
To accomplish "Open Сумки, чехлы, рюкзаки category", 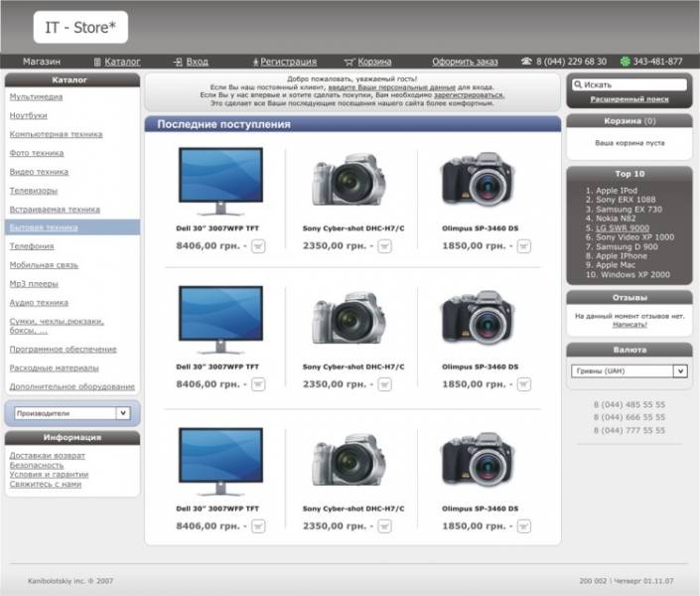I will tap(57, 326).
